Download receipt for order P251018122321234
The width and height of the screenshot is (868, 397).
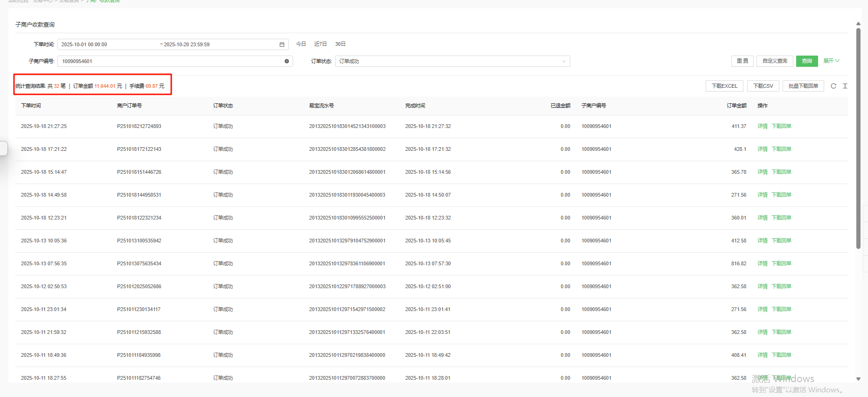[x=781, y=218]
